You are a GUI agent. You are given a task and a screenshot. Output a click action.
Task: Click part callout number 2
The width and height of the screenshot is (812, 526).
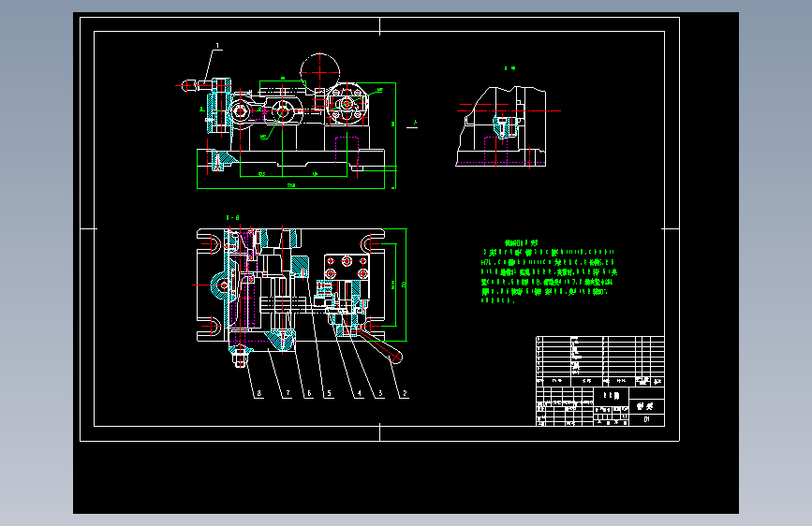(405, 393)
